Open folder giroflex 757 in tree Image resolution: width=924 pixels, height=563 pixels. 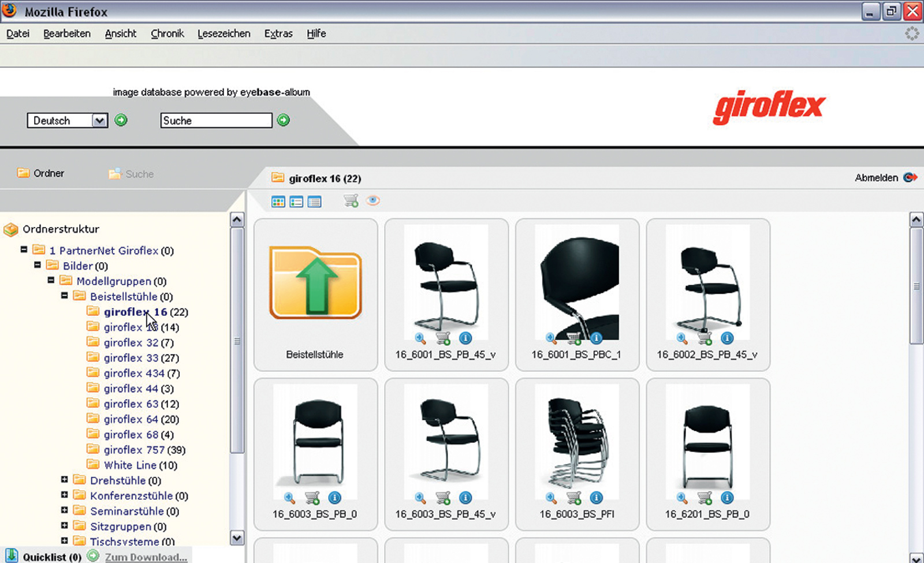pos(134,450)
